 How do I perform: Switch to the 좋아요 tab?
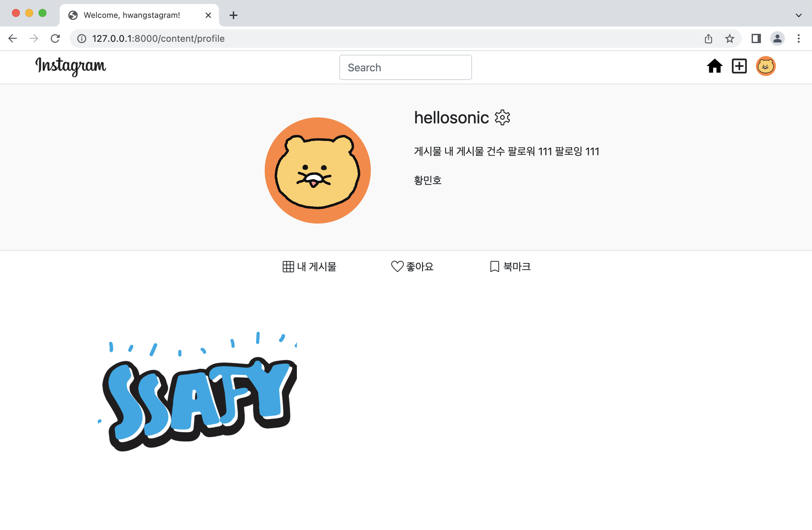point(412,267)
